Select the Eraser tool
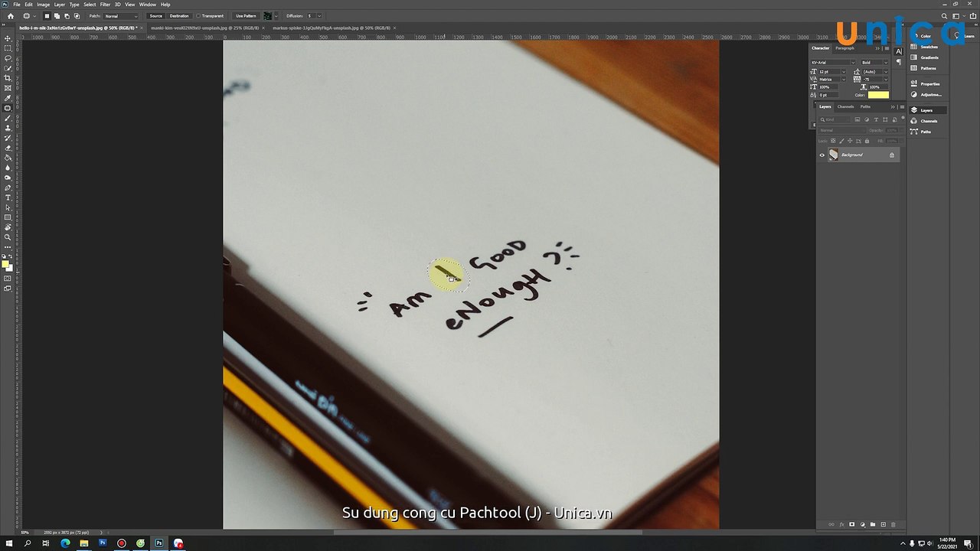980x551 pixels. click(8, 148)
